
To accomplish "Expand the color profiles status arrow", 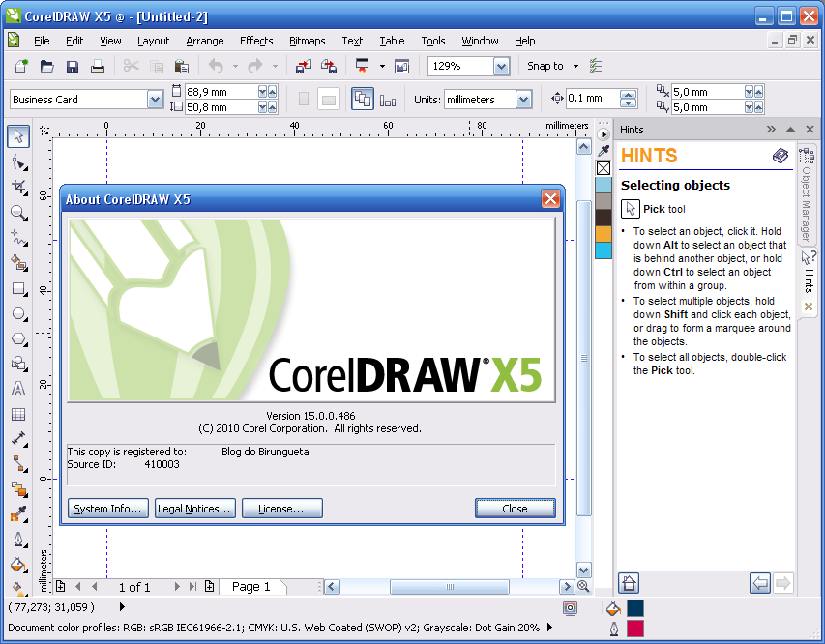I will [x=549, y=628].
